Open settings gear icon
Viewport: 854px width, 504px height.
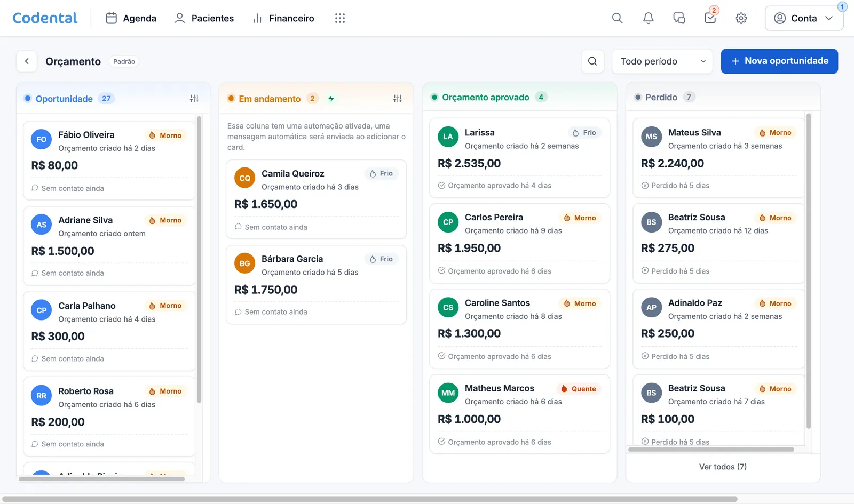(x=741, y=18)
